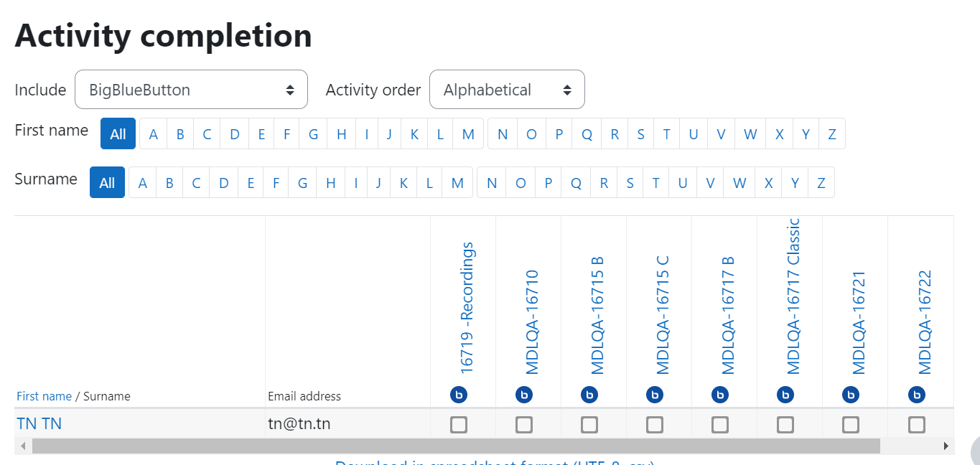The height and width of the screenshot is (465, 980).
Task: Toggle MDLQA-16721 completion checkbox for TN TN
Action: click(851, 425)
